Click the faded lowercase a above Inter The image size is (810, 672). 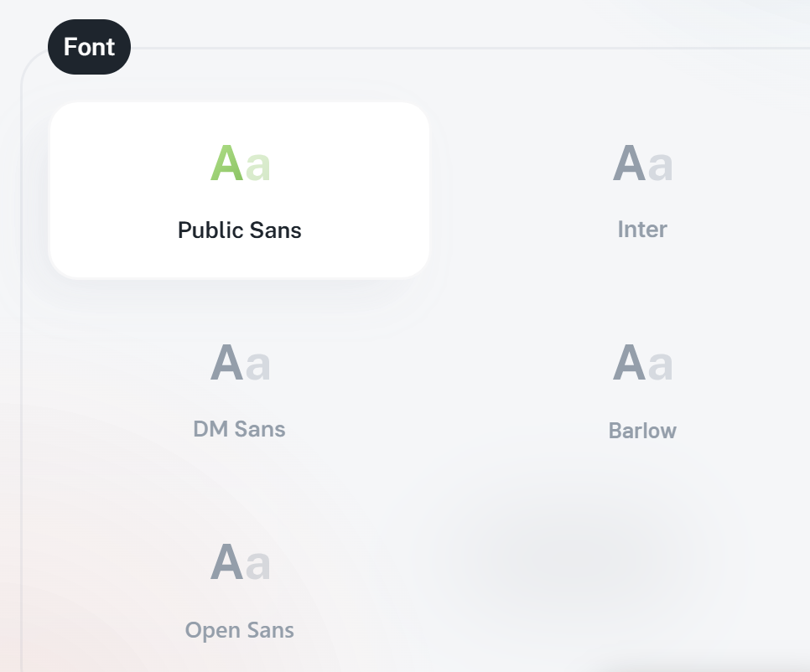click(661, 166)
